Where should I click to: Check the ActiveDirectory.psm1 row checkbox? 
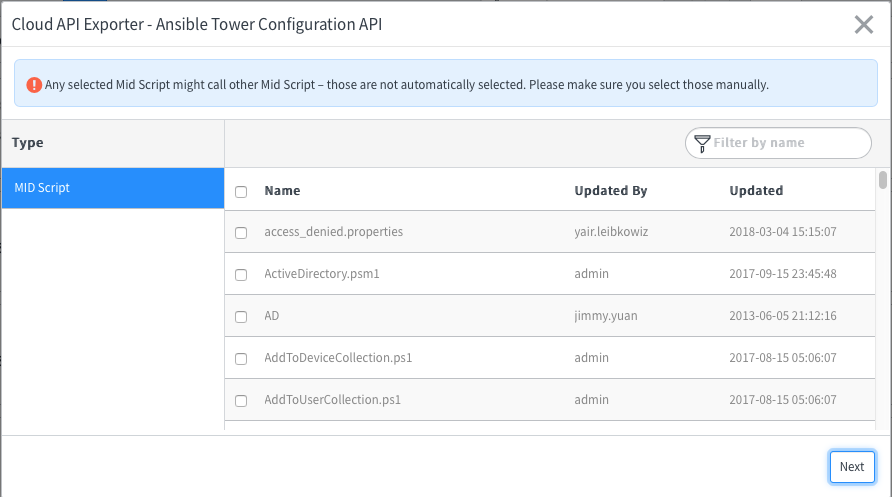click(x=241, y=275)
